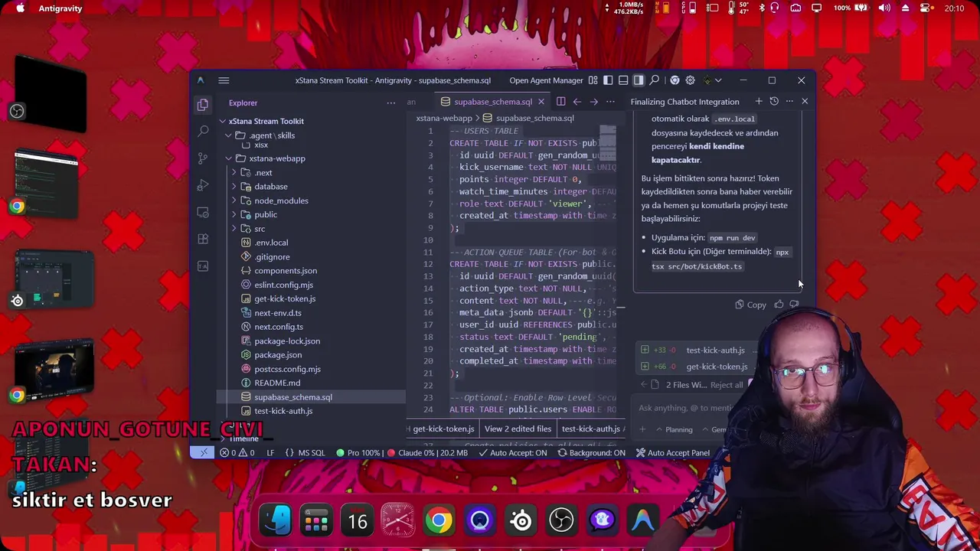980x551 pixels.
Task: Open the Explorer view in activity bar
Action: tap(203, 104)
